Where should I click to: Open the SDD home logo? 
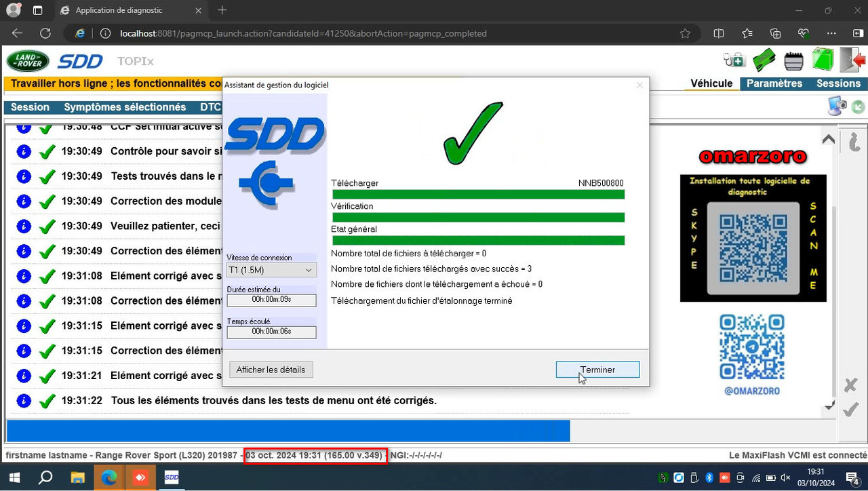(x=80, y=62)
